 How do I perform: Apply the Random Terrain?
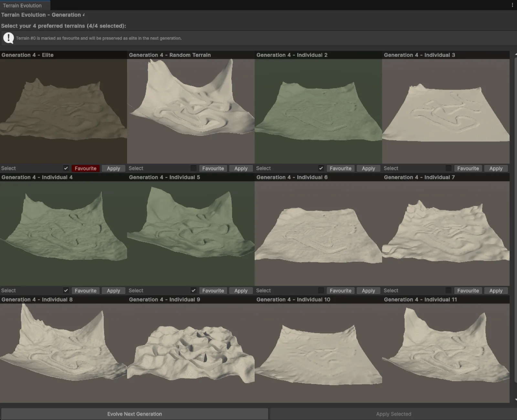click(x=241, y=168)
